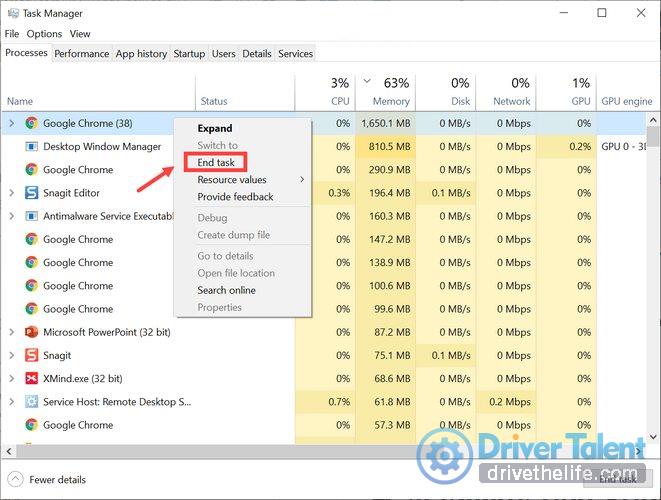Click the XMind.exe icon

[x=31, y=378]
